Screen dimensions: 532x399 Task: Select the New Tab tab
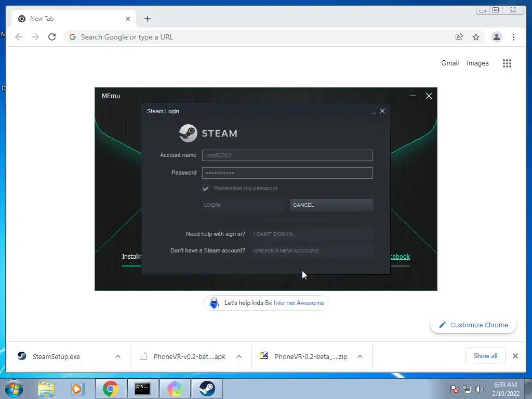pyautogui.click(x=74, y=19)
